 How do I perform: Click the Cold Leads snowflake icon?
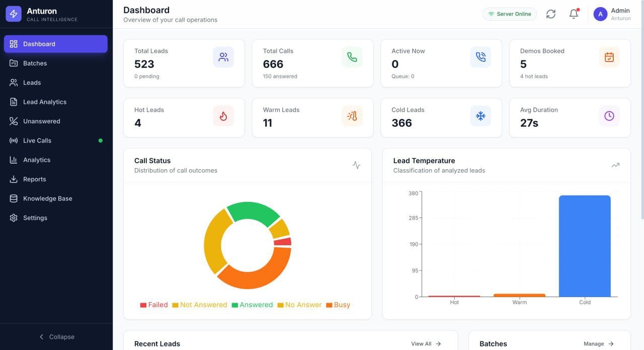click(x=480, y=116)
